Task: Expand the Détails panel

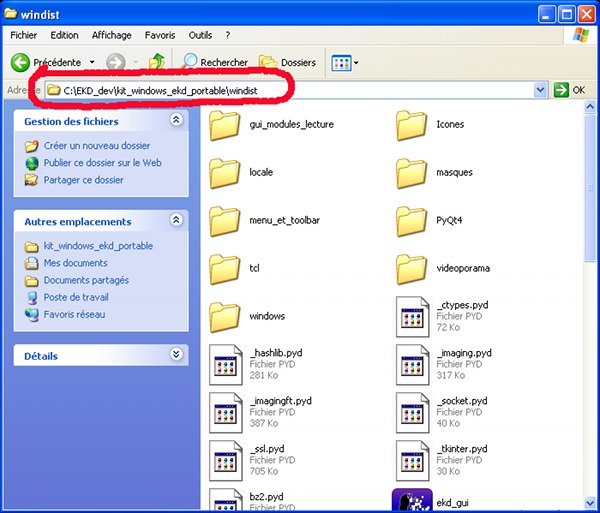Action: click(176, 354)
